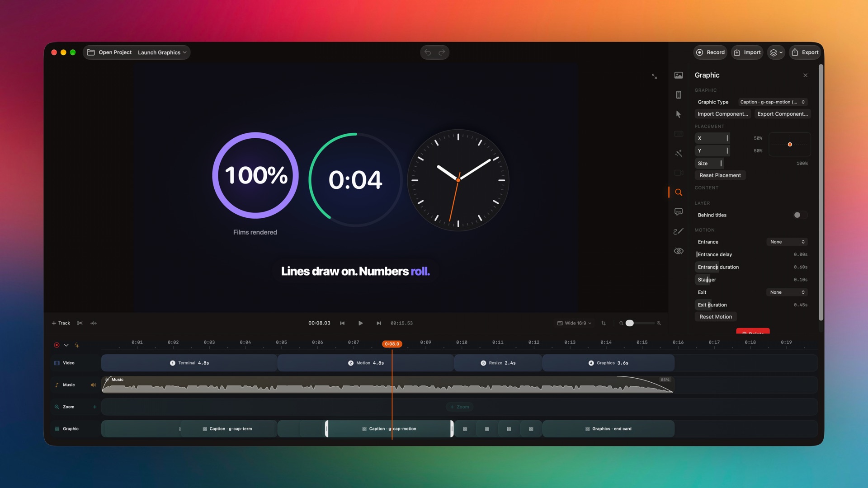868x488 pixels.
Task: Expand the chevron next to record dot
Action: (x=66, y=345)
